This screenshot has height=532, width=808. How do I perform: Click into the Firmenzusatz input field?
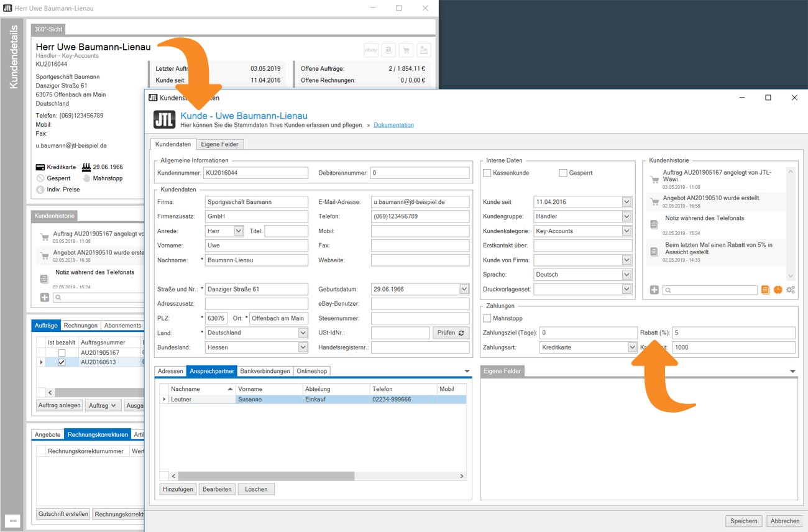coord(256,216)
